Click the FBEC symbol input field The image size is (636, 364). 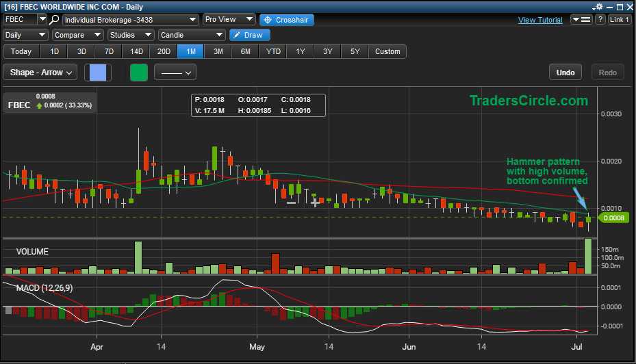tap(21, 19)
